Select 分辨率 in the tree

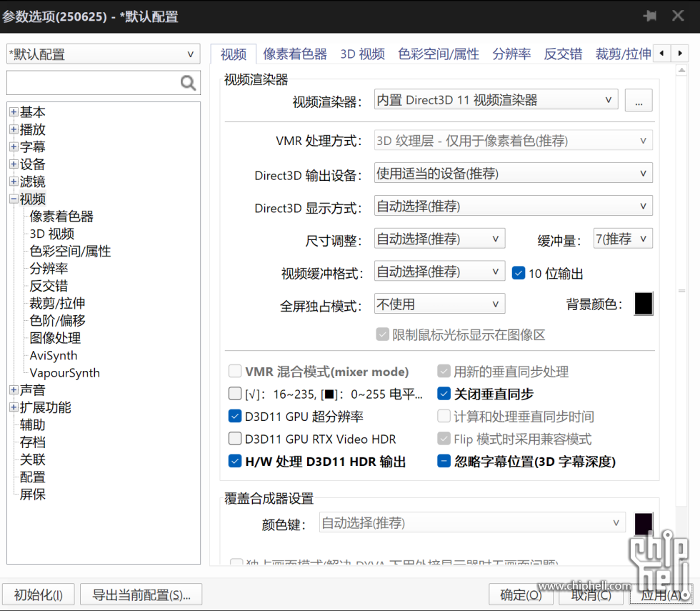(49, 269)
